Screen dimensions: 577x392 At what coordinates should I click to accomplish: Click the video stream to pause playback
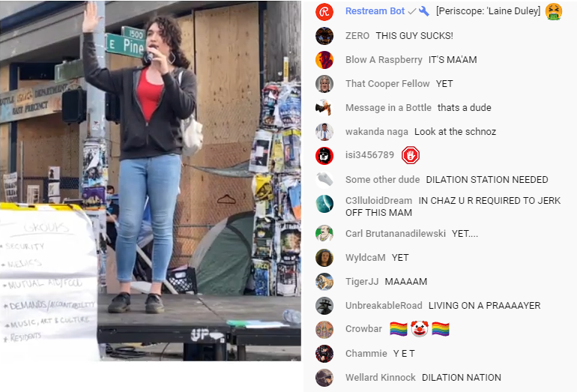(x=151, y=181)
